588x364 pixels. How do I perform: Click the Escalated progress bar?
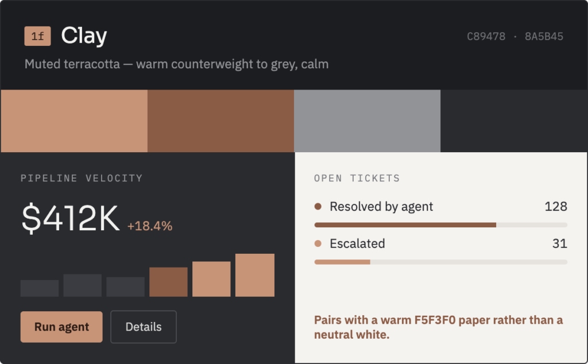point(440,262)
